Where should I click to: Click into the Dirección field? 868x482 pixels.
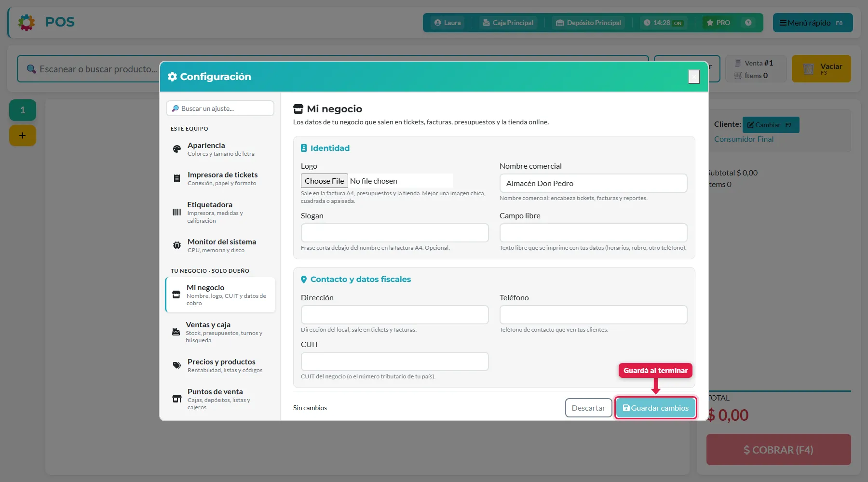pyautogui.click(x=395, y=315)
